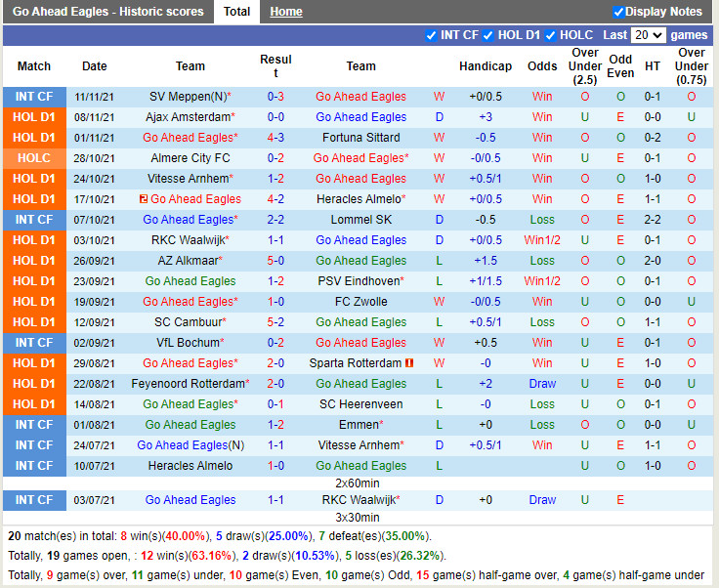Click red card icon beside Go Ahead Eagles
Screen dimensions: 719x588
click(144, 199)
